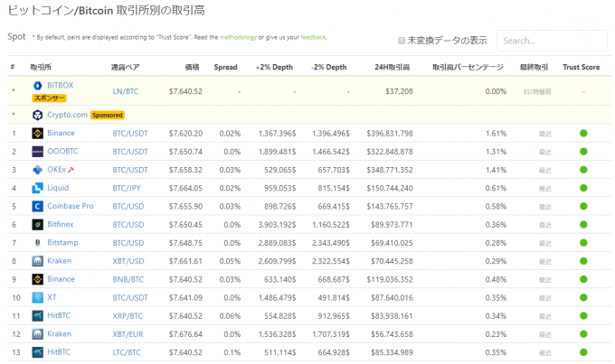Open the BITBOX exchange link
The height and width of the screenshot is (364, 615).
(x=60, y=85)
